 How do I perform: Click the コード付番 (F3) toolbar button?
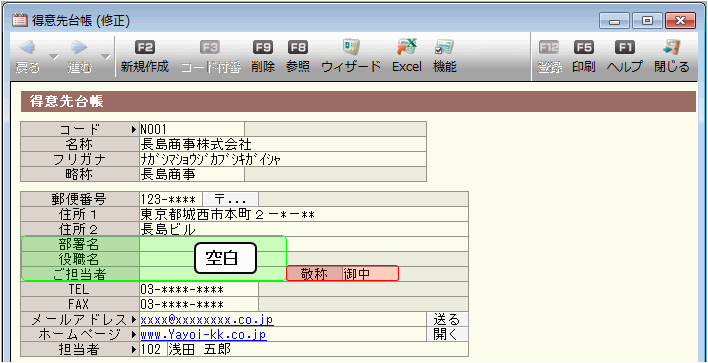click(x=211, y=56)
